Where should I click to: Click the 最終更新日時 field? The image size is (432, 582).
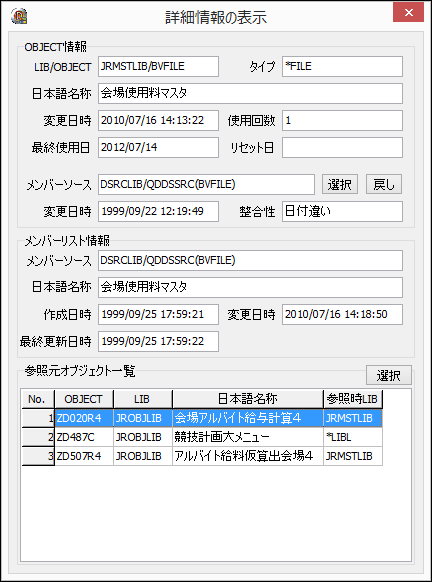point(158,341)
